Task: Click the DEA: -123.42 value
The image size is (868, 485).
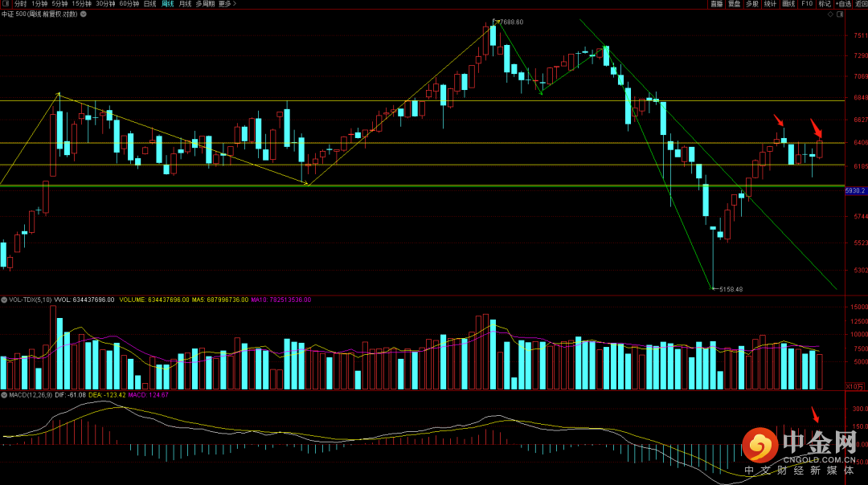Action: pyautogui.click(x=107, y=395)
